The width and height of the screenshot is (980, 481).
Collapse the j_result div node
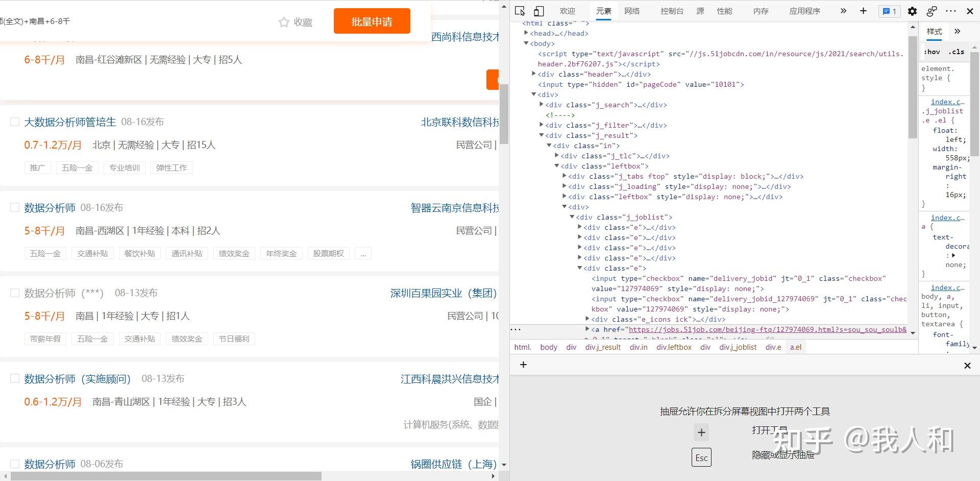point(542,135)
